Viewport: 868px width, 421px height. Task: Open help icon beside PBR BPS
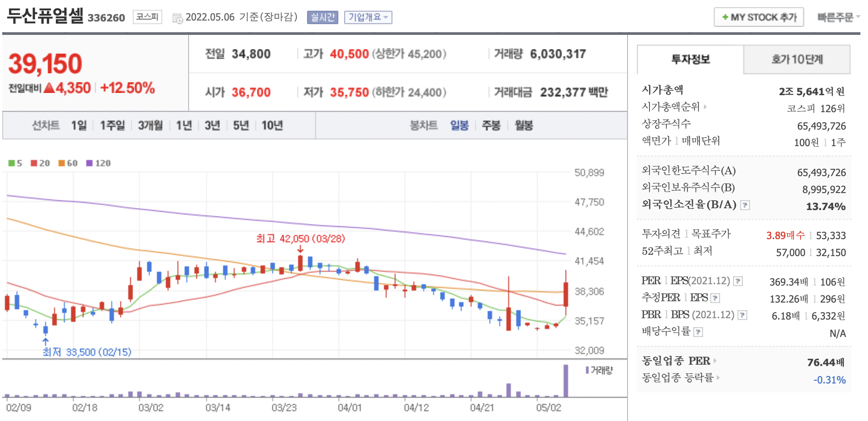742,315
